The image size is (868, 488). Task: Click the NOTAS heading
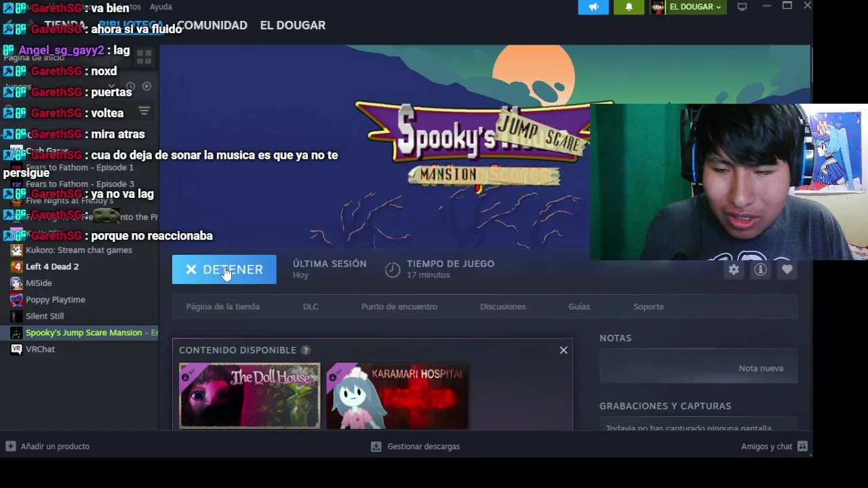(x=615, y=338)
